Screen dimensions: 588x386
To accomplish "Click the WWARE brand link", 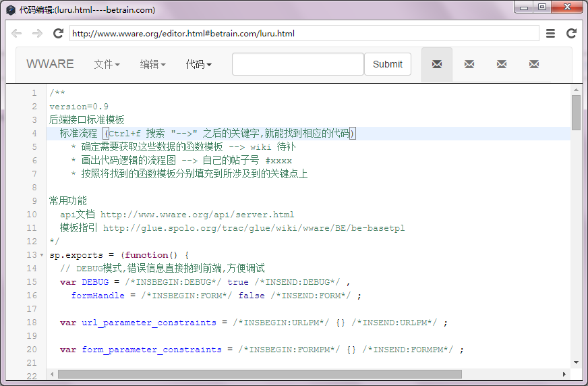I will coord(50,64).
